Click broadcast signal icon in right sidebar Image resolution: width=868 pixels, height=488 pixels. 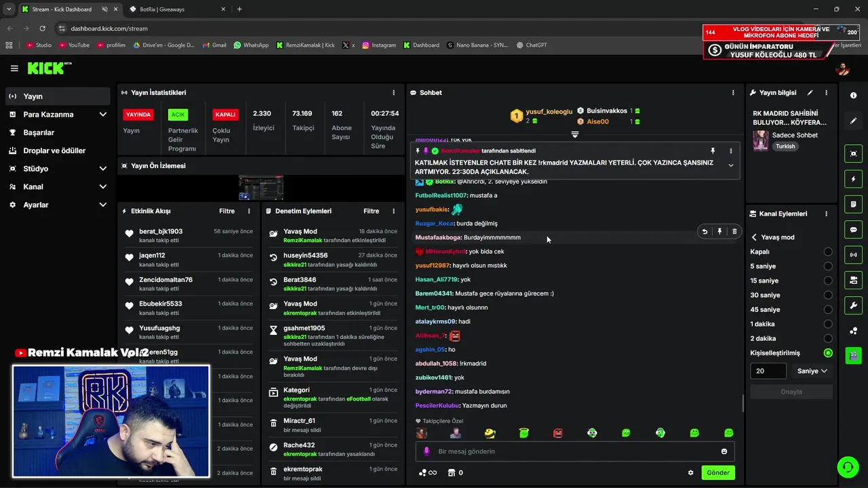[x=854, y=255]
